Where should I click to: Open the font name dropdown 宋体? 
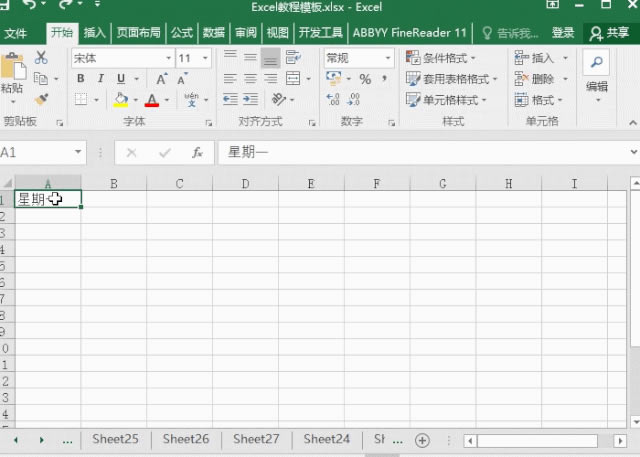168,58
